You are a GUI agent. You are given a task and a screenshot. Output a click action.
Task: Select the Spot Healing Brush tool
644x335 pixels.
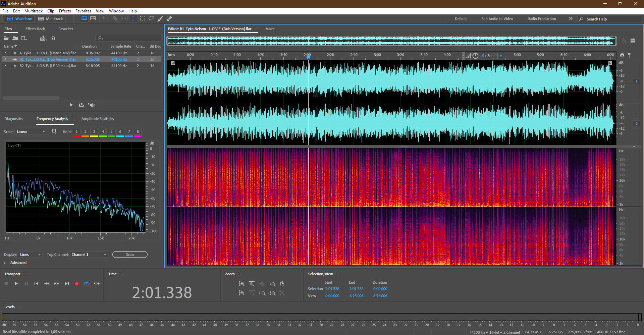[x=169, y=19]
